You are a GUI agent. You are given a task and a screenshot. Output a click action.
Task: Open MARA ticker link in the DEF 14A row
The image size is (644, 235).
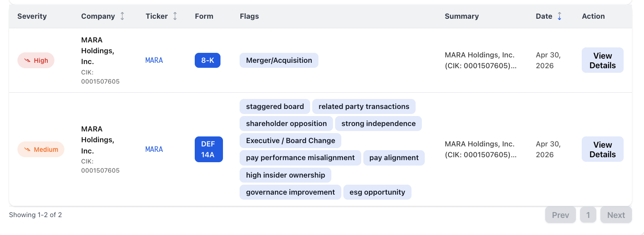(154, 149)
